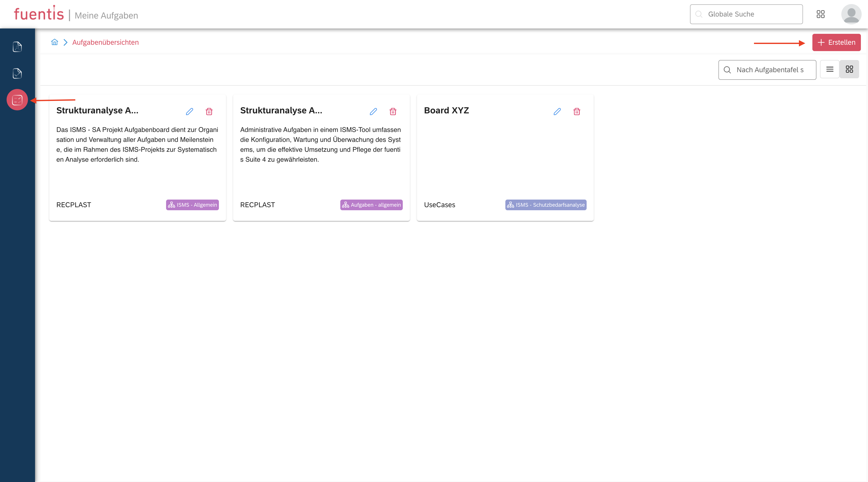Click the ISMS - Schutzbedarfsanalyse tag

[545, 205]
